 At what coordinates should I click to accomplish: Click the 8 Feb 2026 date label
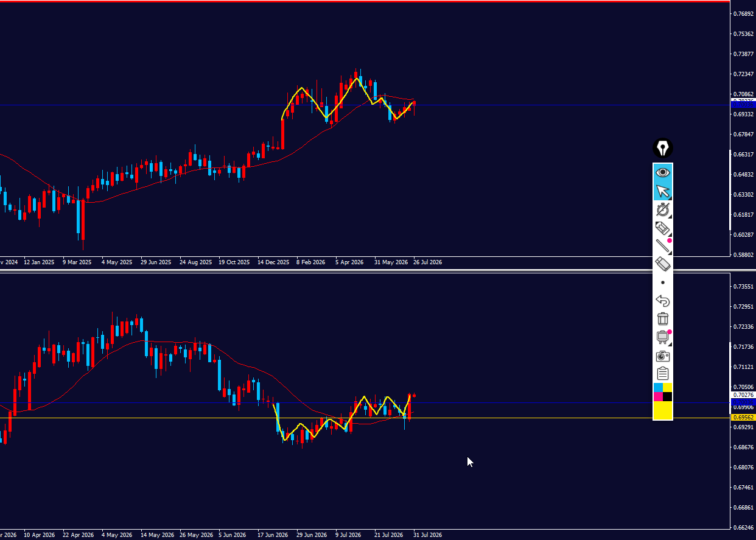coord(311,262)
